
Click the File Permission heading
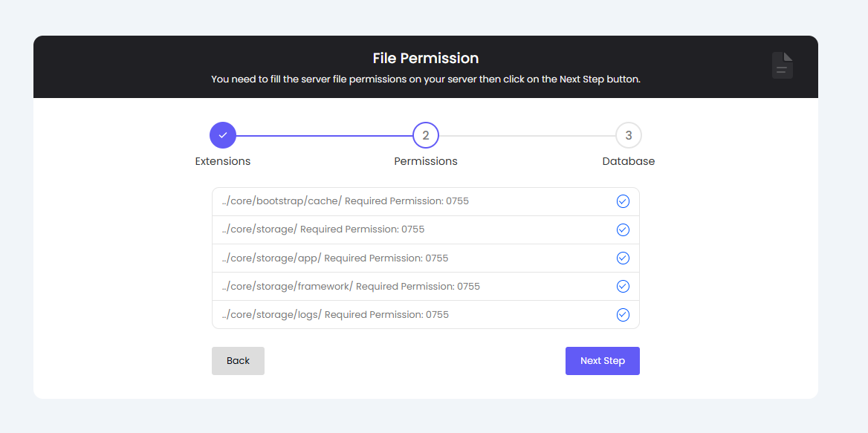coord(426,58)
